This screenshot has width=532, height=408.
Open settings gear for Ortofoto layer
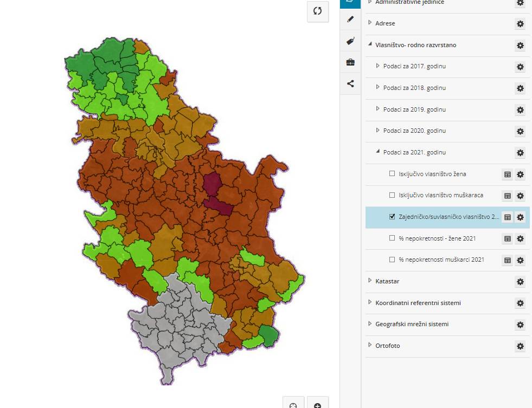(520, 346)
